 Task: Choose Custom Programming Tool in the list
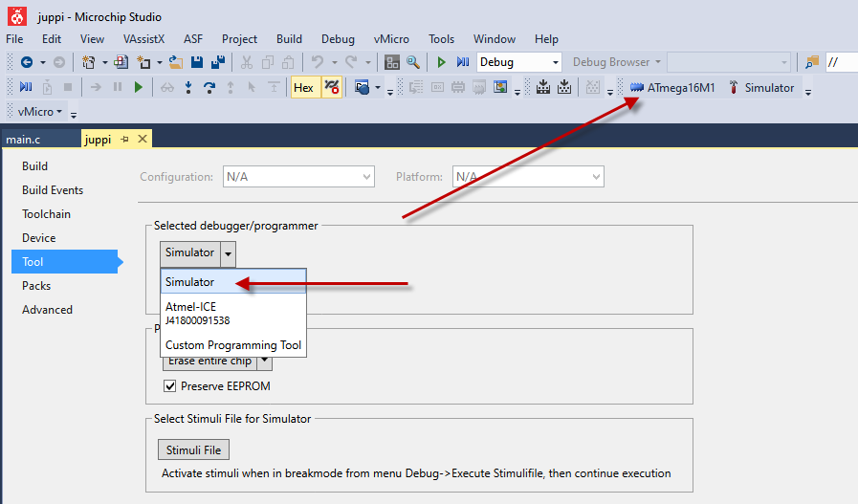[233, 345]
